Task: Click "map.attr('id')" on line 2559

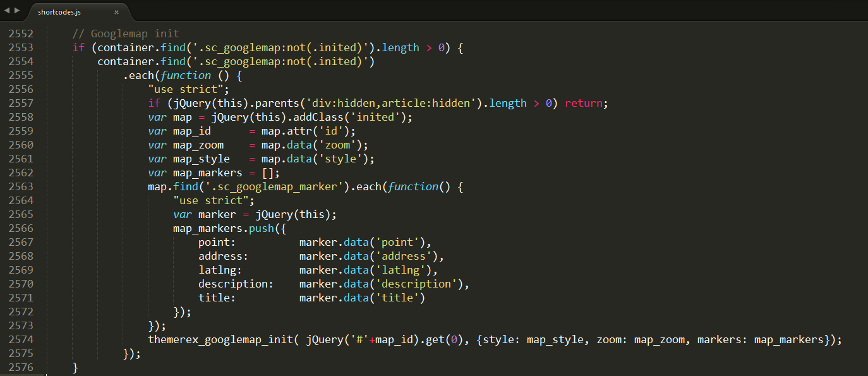Action: tap(306, 131)
